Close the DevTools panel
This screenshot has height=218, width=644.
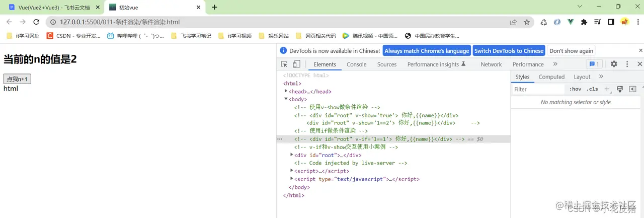click(640, 64)
